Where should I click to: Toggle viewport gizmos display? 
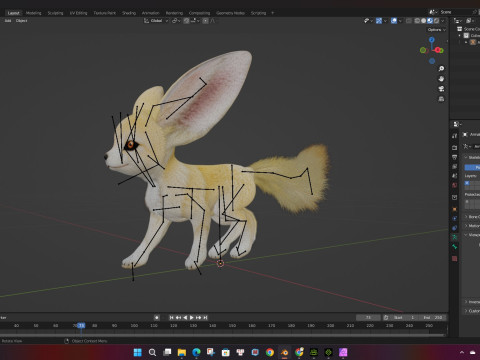click(x=379, y=21)
